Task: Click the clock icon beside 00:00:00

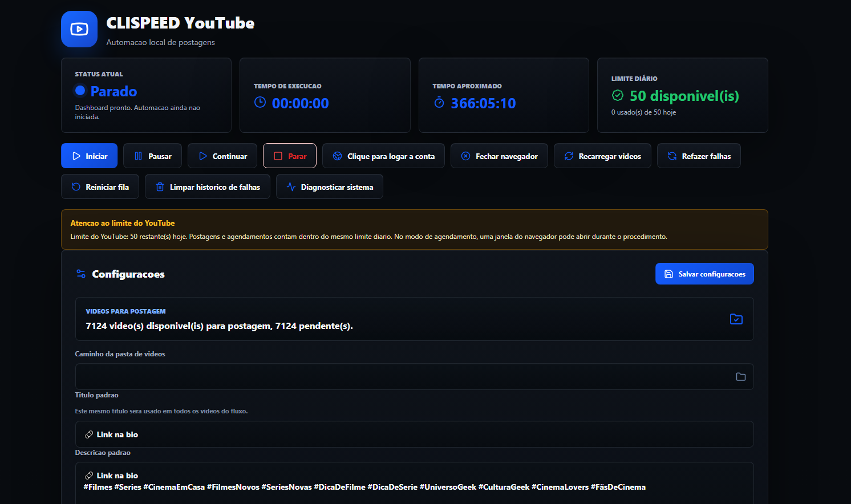Action: 260,103
